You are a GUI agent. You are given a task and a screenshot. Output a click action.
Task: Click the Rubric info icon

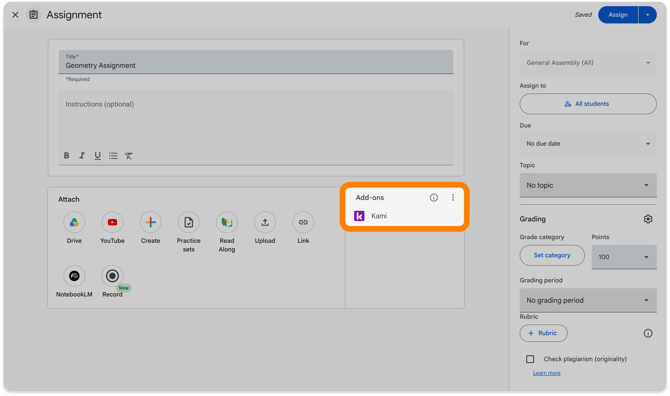[648, 333]
